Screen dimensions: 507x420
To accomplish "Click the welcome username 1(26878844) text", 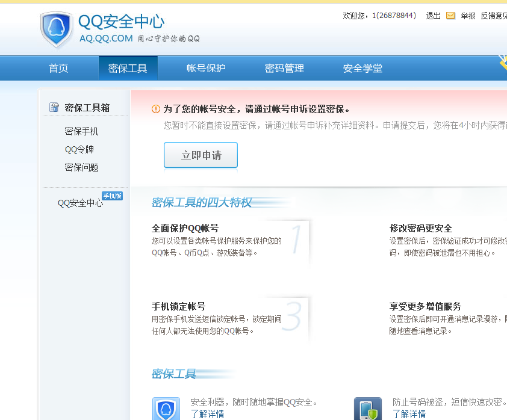I will coord(394,16).
